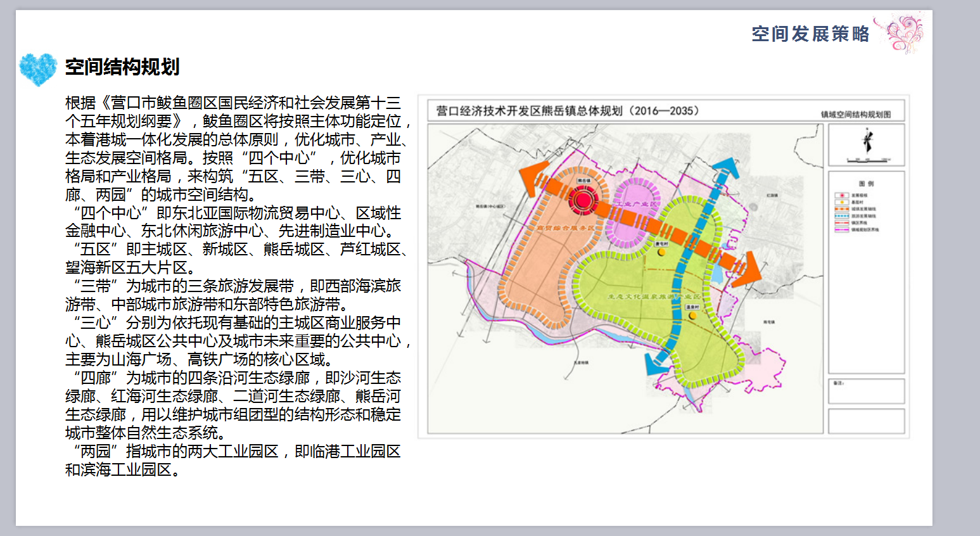Click the orange arrowhead pointing southeast
980x536 pixels.
[748, 270]
